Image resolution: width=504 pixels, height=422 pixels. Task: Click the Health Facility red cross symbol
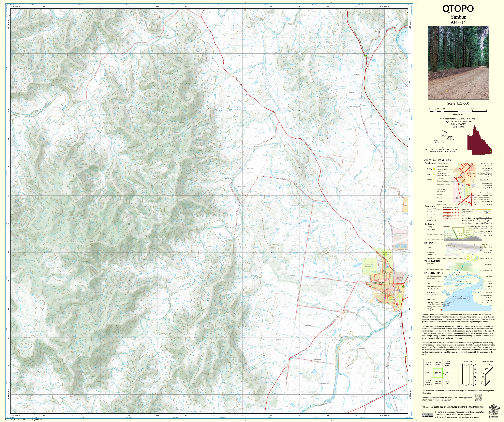(469, 185)
